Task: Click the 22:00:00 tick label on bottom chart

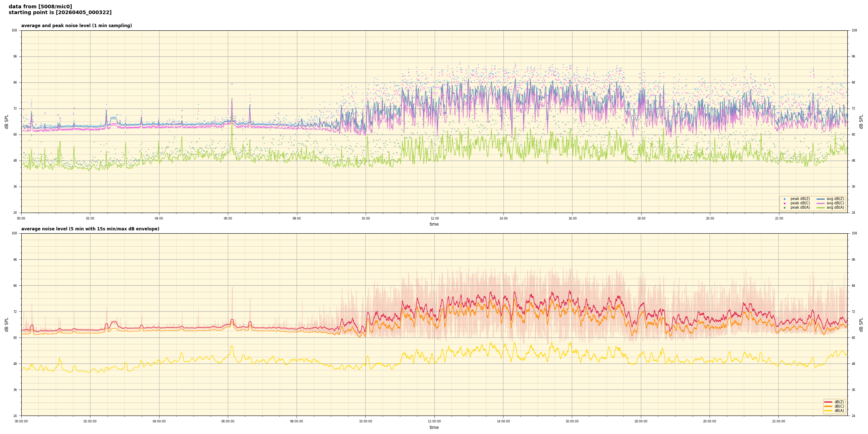Action: pyautogui.click(x=778, y=421)
